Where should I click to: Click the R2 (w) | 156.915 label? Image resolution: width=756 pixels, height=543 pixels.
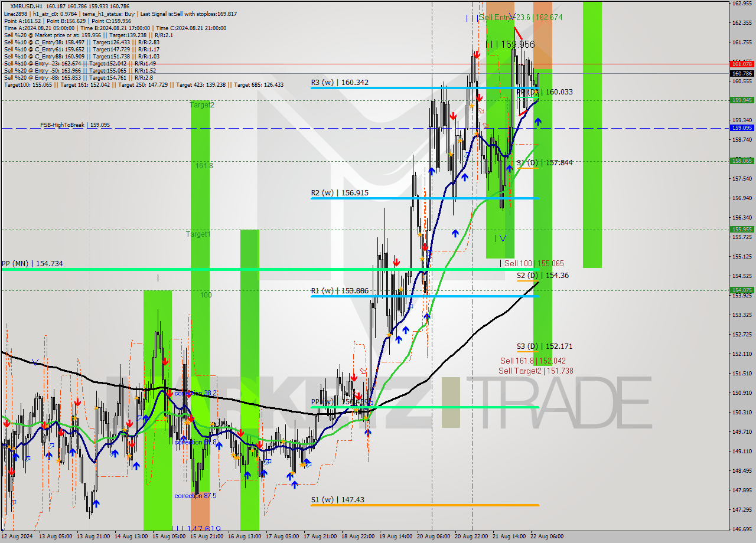tap(340, 193)
